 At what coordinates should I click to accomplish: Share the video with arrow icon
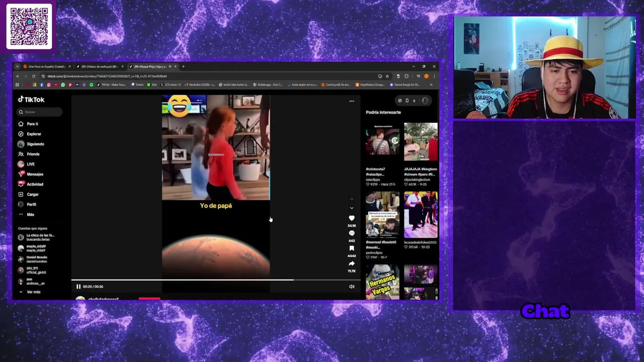tap(352, 263)
